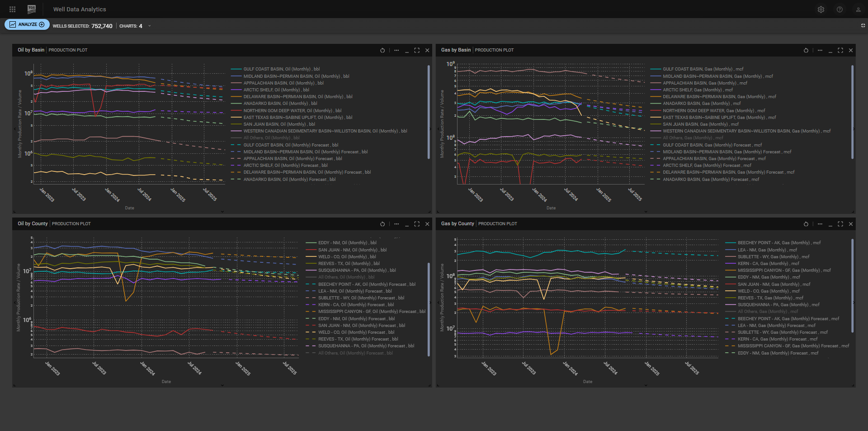Viewport: 868px width, 431px height.
Task: Toggle SAN JUAN BASIN Gas (Monthly) legend series
Action: point(694,124)
